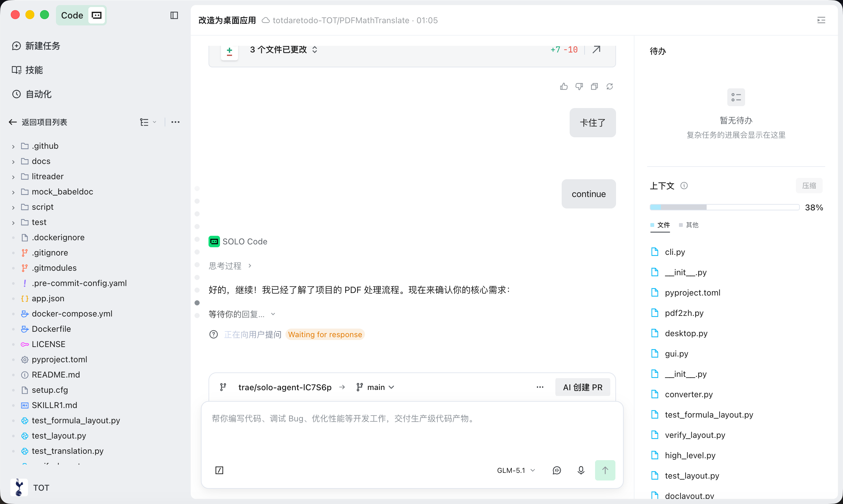This screenshot has height=504, width=843.
Task: Toggle the left sidebar panel icon
Action: coord(174,15)
